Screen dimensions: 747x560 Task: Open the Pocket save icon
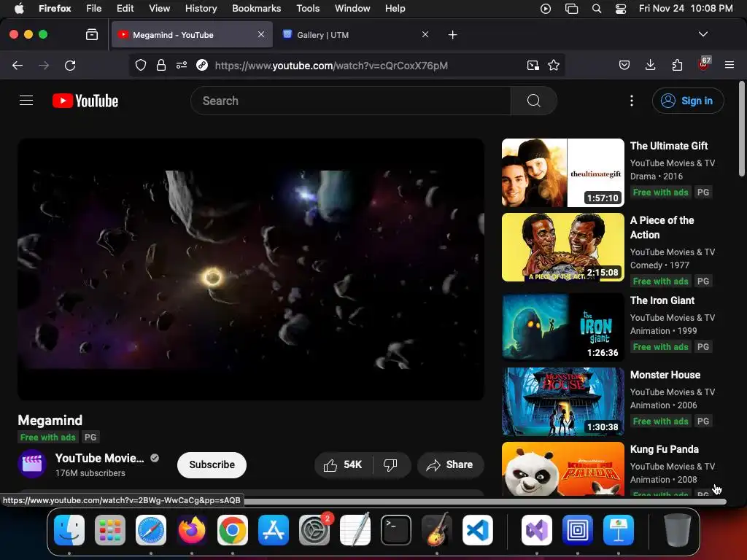coord(624,65)
